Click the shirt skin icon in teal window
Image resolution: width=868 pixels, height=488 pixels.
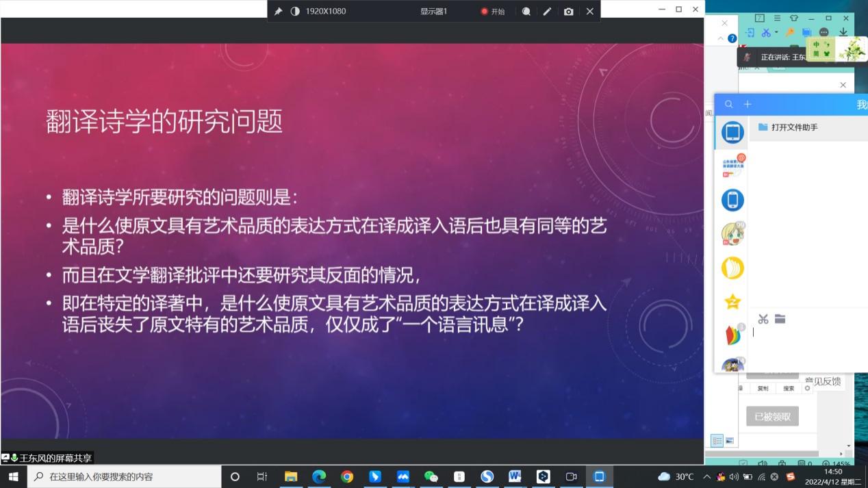coord(794,18)
